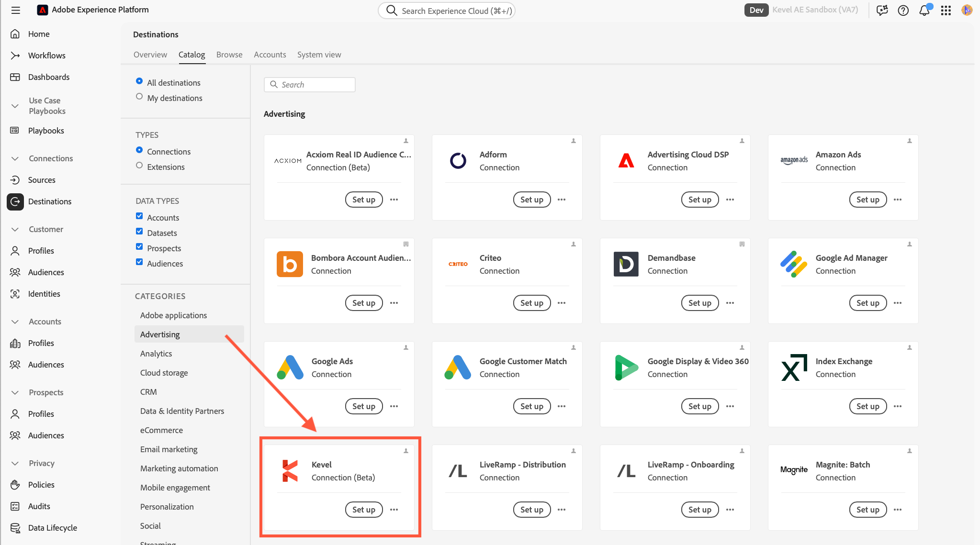980x545 pixels.
Task: Click the Dashboards icon in sidebar
Action: click(15, 77)
